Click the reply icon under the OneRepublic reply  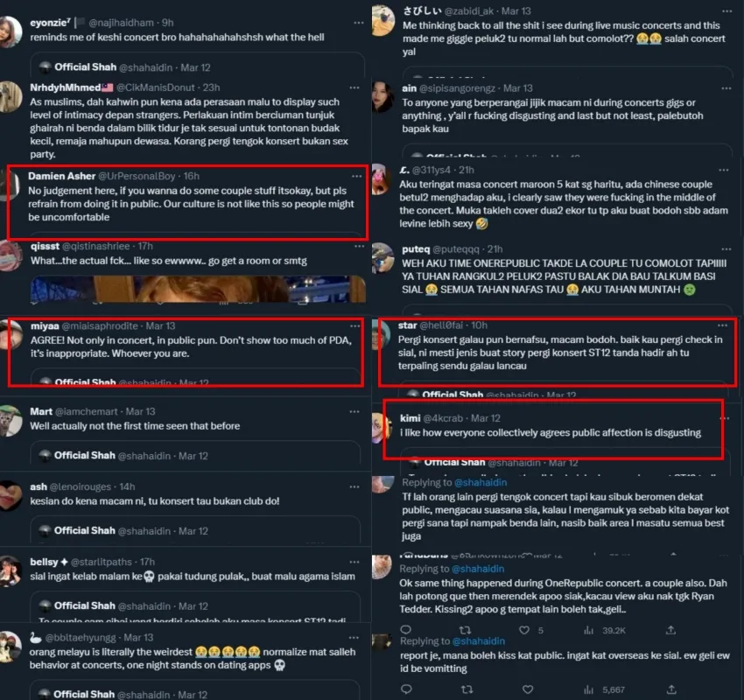click(x=405, y=630)
